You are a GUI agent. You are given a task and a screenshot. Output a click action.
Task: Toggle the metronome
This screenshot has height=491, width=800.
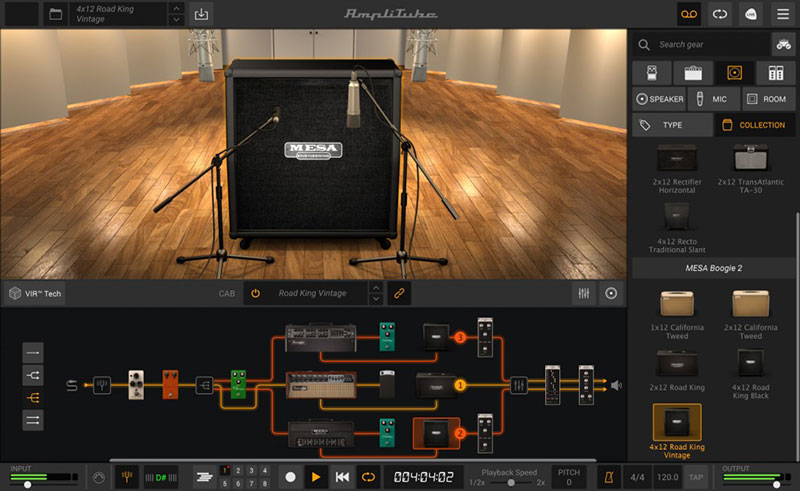click(609, 477)
